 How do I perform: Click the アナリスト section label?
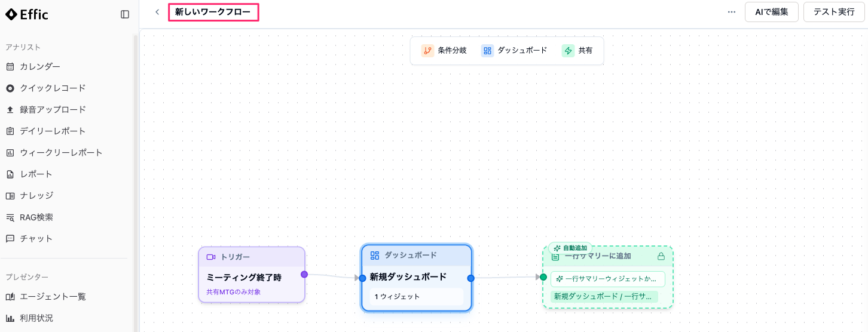(x=23, y=47)
